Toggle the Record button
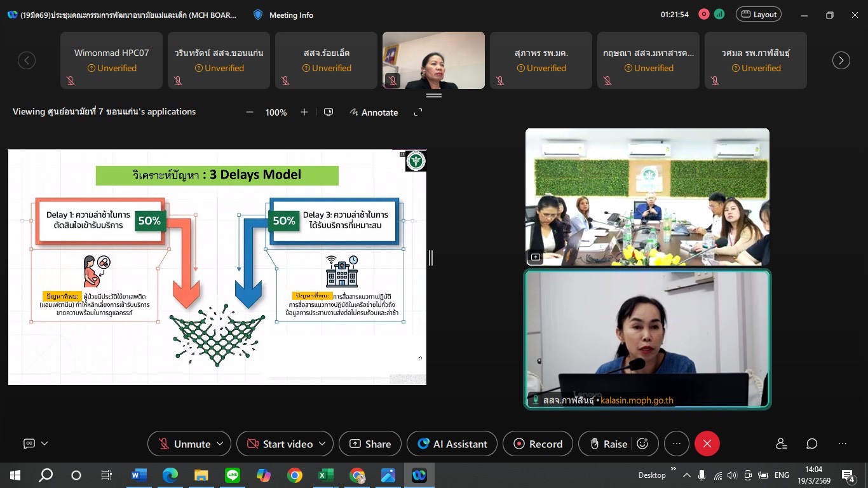Viewport: 868px width, 488px height. 538,444
